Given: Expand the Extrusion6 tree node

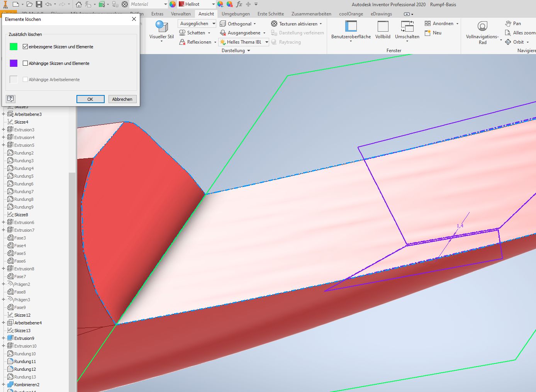Looking at the screenshot, I should coord(3,222).
